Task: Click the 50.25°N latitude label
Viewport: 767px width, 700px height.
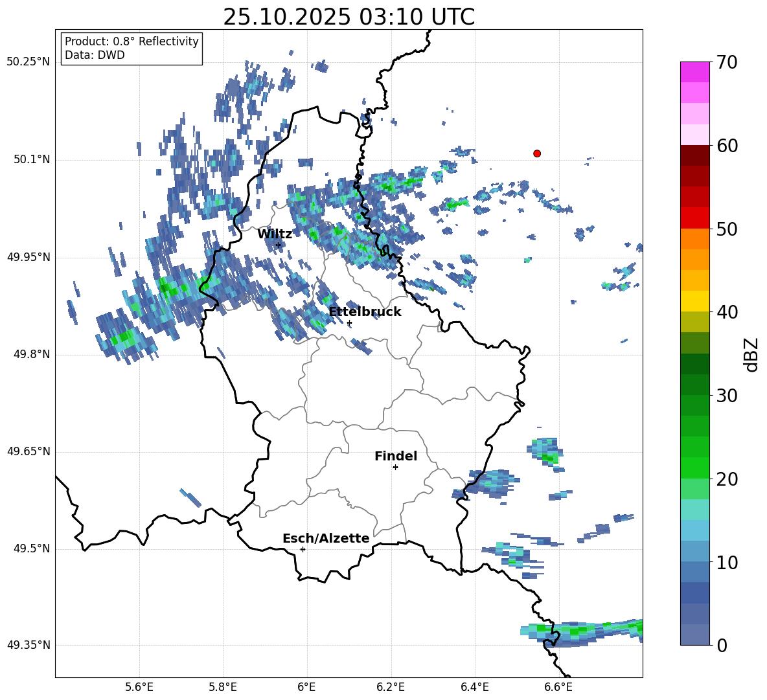Action: pyautogui.click(x=29, y=62)
